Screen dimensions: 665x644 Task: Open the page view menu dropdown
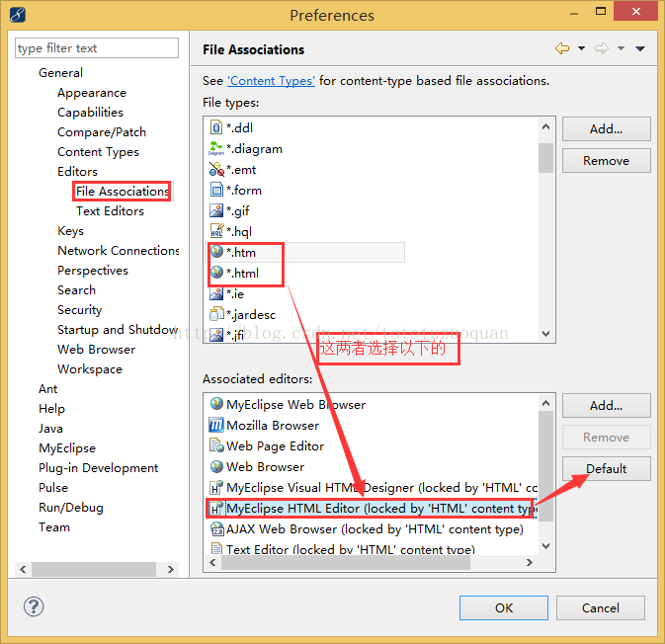pyautogui.click(x=640, y=48)
